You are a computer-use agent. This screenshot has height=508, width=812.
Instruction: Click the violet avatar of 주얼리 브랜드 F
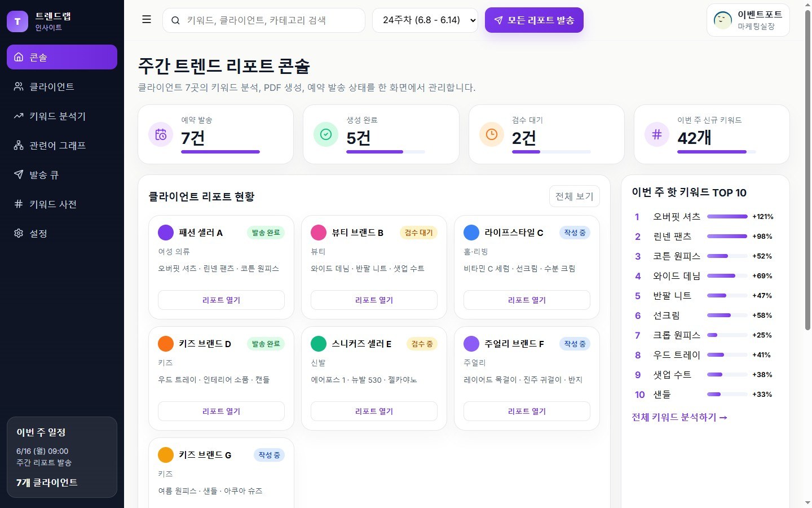[471, 344]
